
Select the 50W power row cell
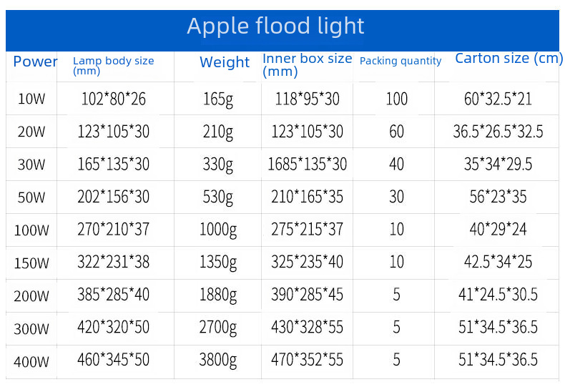pos(31,197)
